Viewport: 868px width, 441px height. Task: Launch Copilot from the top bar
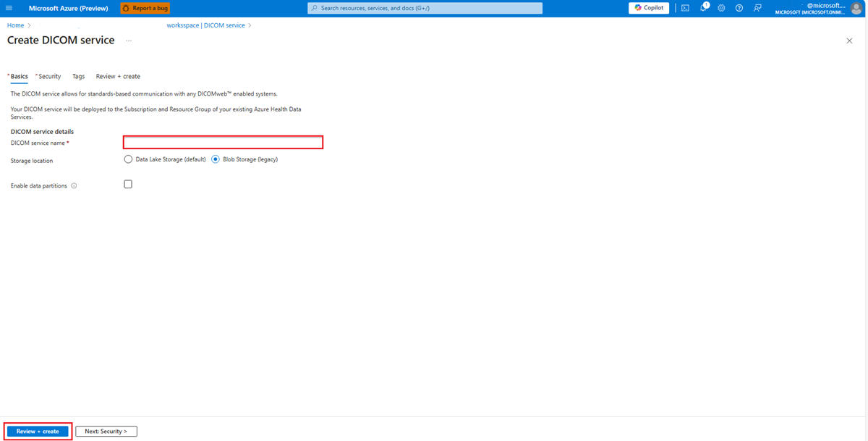pyautogui.click(x=648, y=7)
